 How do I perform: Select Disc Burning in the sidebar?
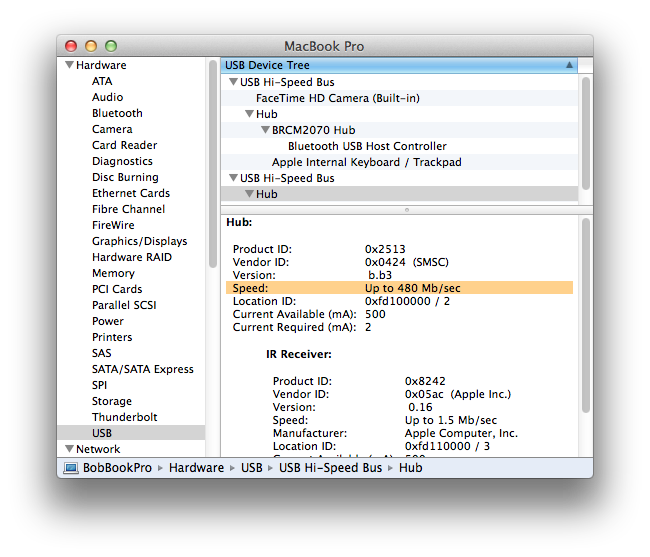[125, 177]
